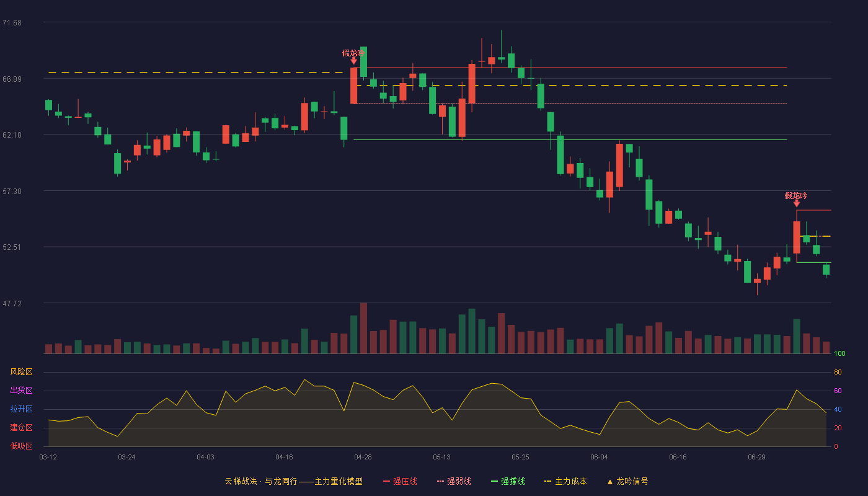Click the second 假龙吟 arrow marker near July
Screen dimensions: 868x496
(x=797, y=203)
